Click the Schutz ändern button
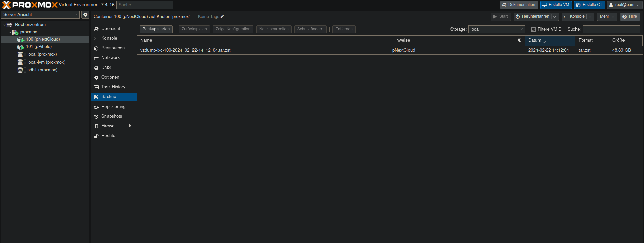 (310, 29)
